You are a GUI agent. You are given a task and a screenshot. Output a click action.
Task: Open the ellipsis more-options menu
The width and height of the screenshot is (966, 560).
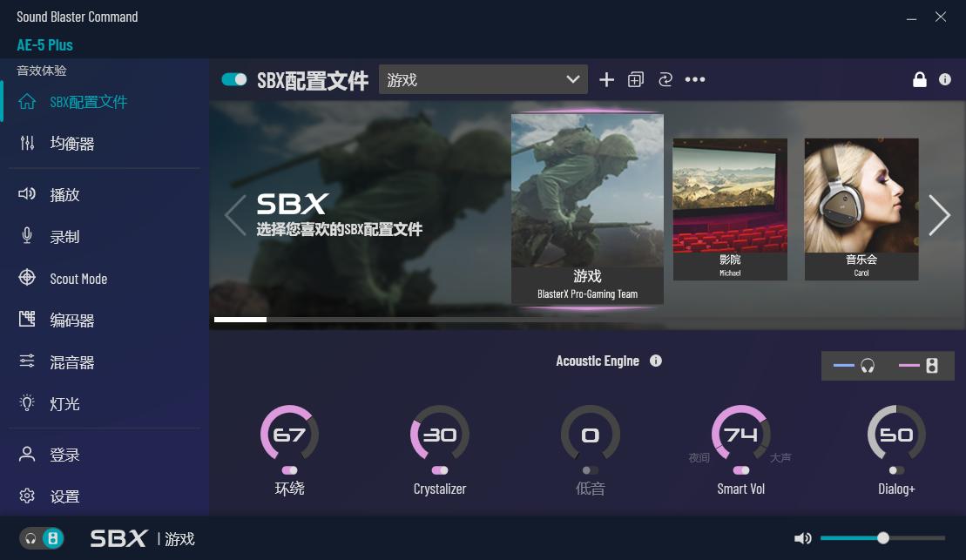(695, 79)
